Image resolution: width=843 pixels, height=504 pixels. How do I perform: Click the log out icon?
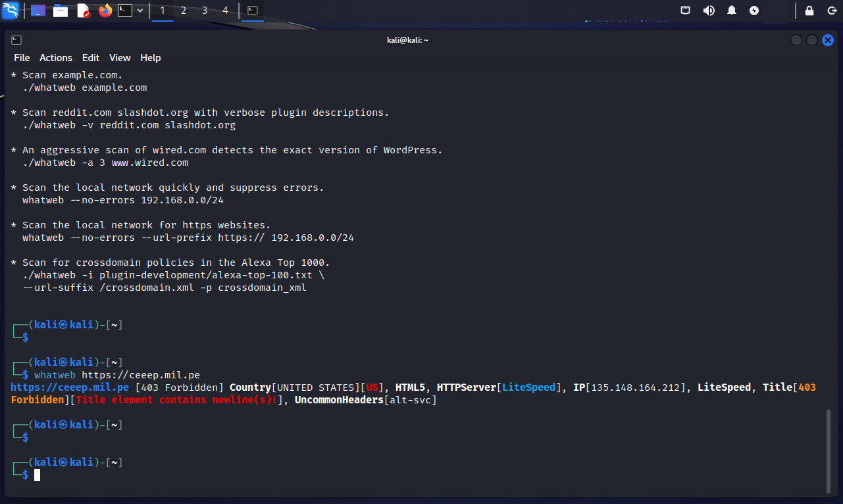click(x=832, y=11)
